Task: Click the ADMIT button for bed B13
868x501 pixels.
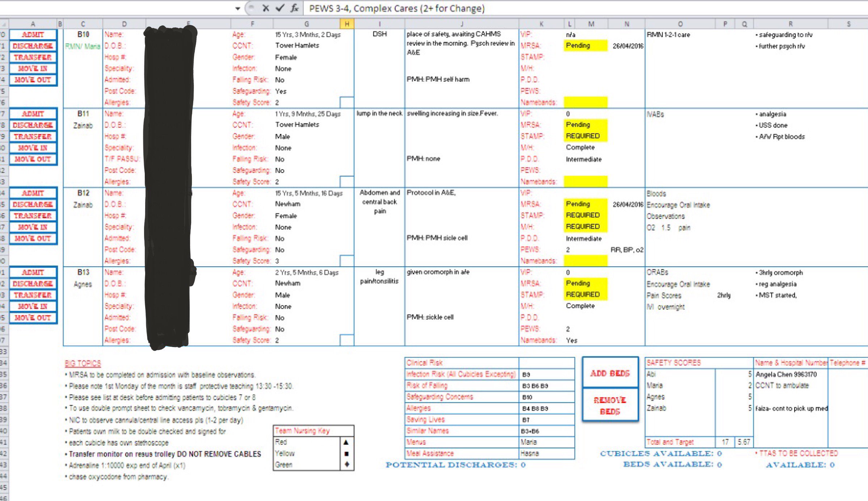Action: (x=33, y=272)
